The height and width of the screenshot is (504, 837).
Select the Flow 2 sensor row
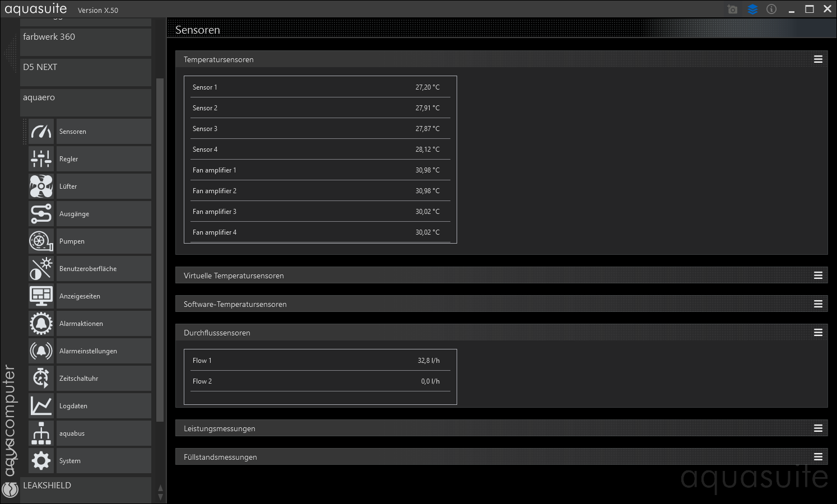(320, 381)
